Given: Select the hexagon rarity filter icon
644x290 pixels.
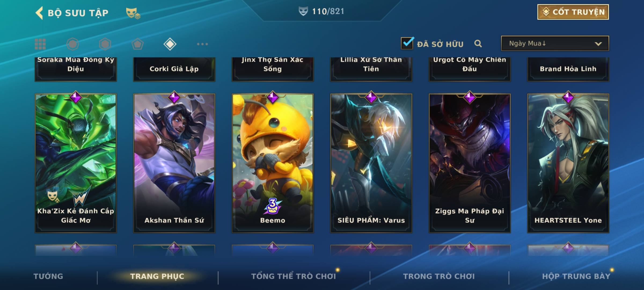Looking at the screenshot, I should pyautogui.click(x=105, y=44).
